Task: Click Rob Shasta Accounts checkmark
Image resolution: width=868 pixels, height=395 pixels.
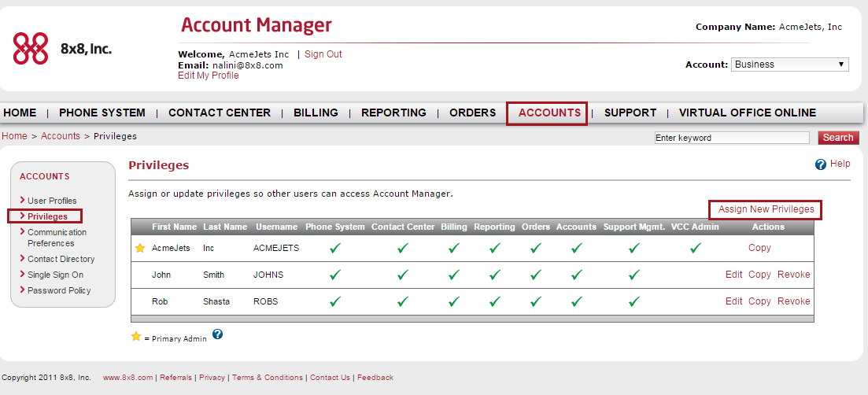Action: (576, 301)
